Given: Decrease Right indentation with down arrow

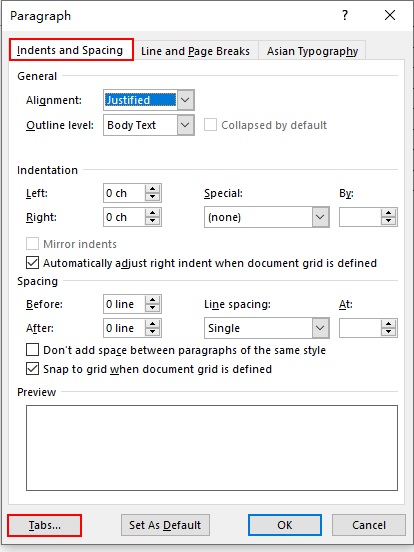Looking at the screenshot, I should tap(152, 221).
